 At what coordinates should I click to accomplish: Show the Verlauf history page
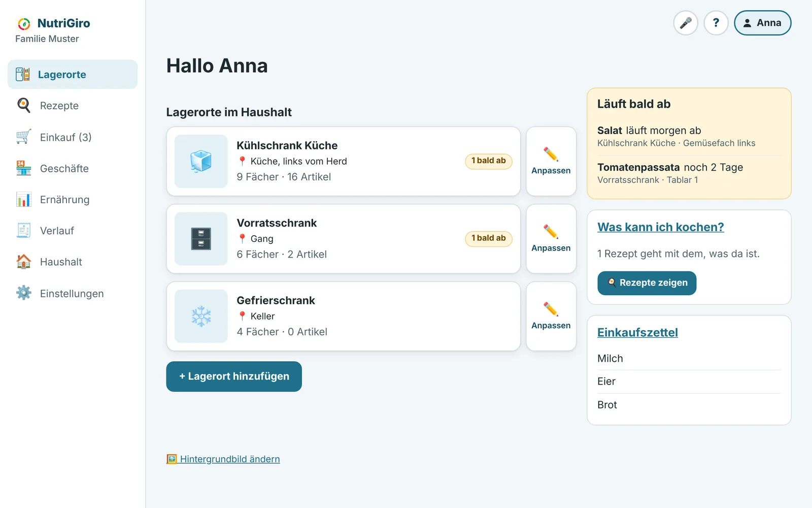click(x=73, y=231)
